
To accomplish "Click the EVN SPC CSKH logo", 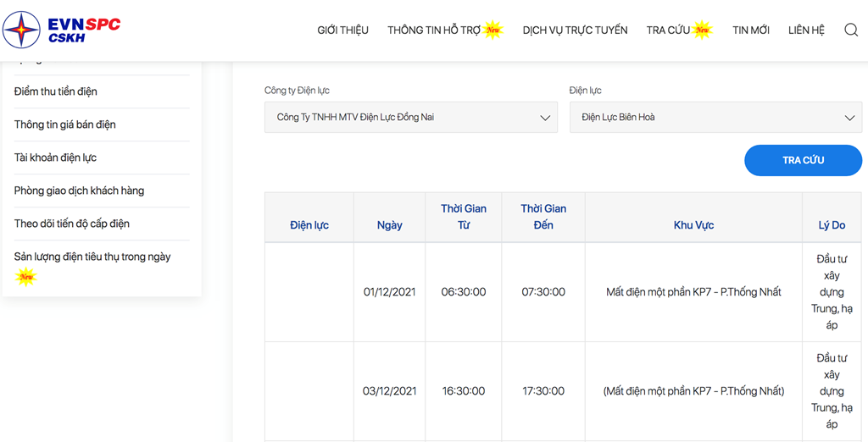I will click(61, 30).
